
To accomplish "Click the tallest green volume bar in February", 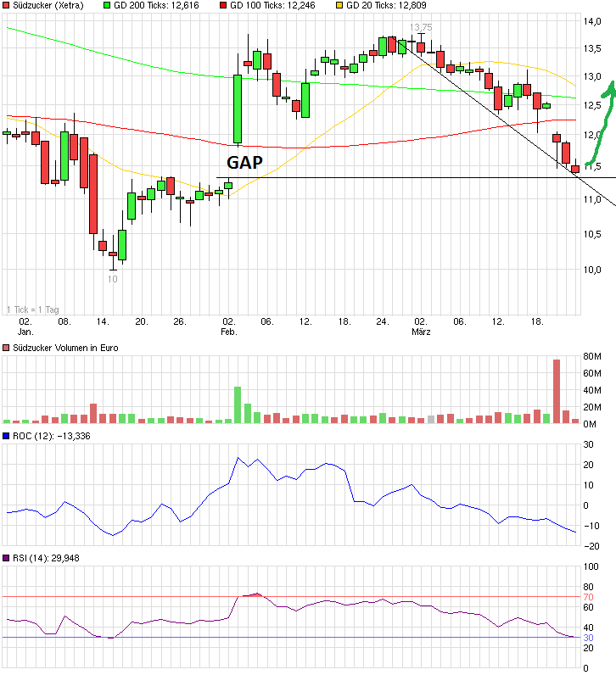I will (x=238, y=405).
